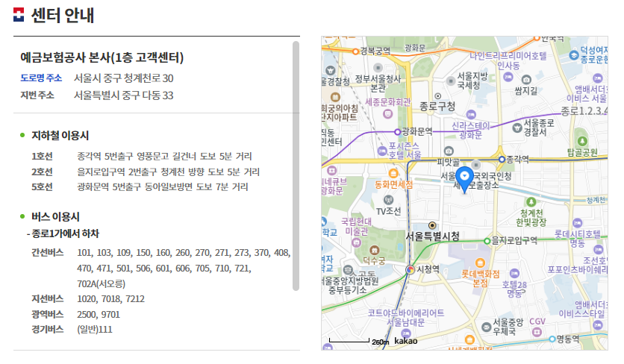Select the 피맛골 camera icon
624x364 pixels.
pos(449,151)
